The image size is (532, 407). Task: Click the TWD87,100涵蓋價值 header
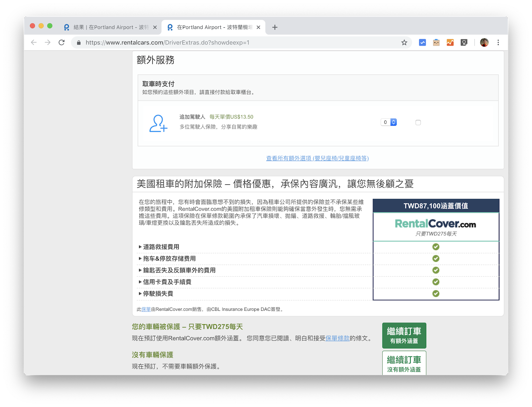[436, 206]
